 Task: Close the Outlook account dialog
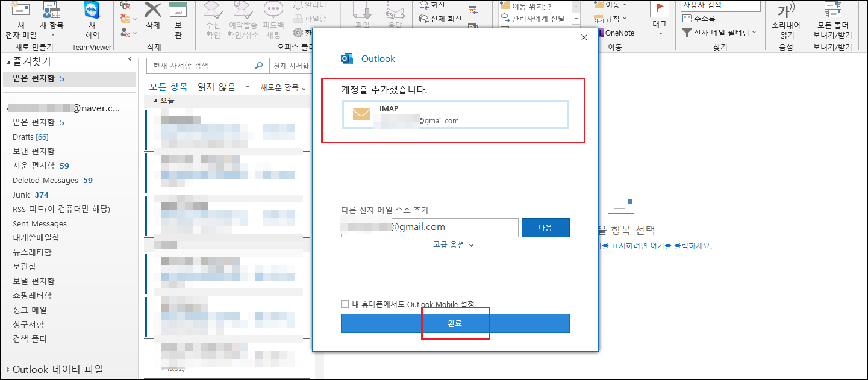(x=584, y=37)
